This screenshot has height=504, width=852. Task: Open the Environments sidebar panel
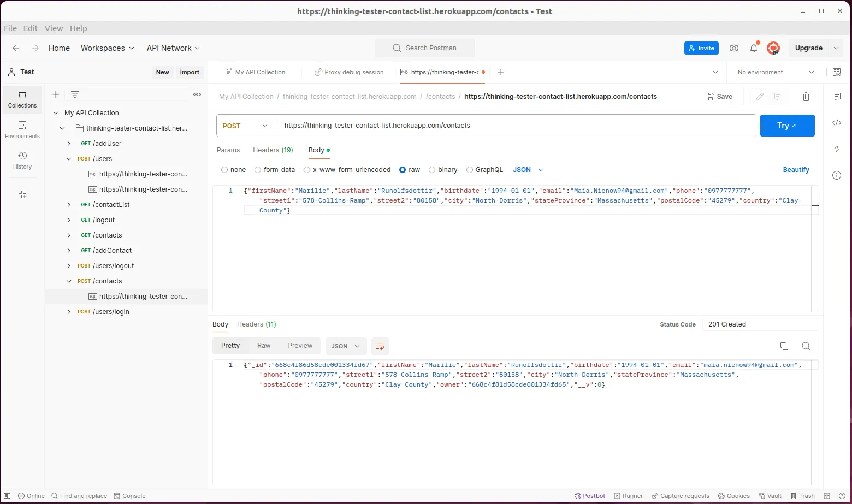pyautogui.click(x=22, y=130)
